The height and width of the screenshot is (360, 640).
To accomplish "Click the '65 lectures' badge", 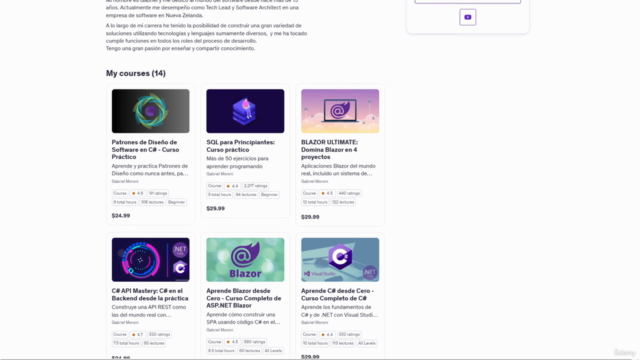I will pyautogui.click(x=154, y=343).
